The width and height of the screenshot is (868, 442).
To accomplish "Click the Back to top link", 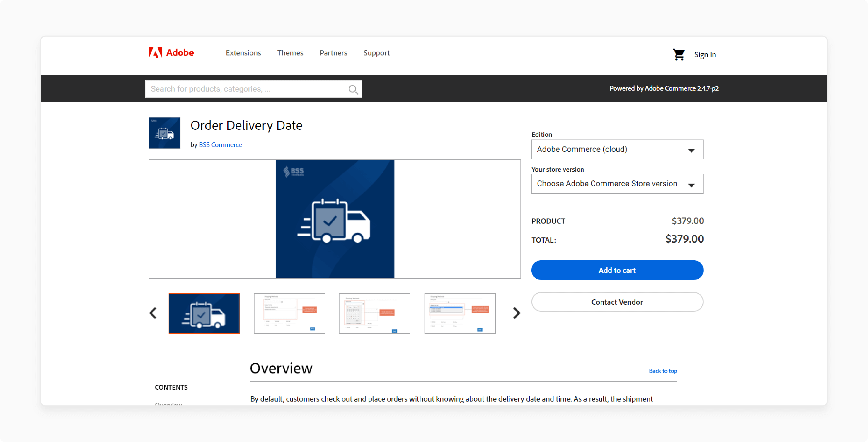I will (663, 371).
